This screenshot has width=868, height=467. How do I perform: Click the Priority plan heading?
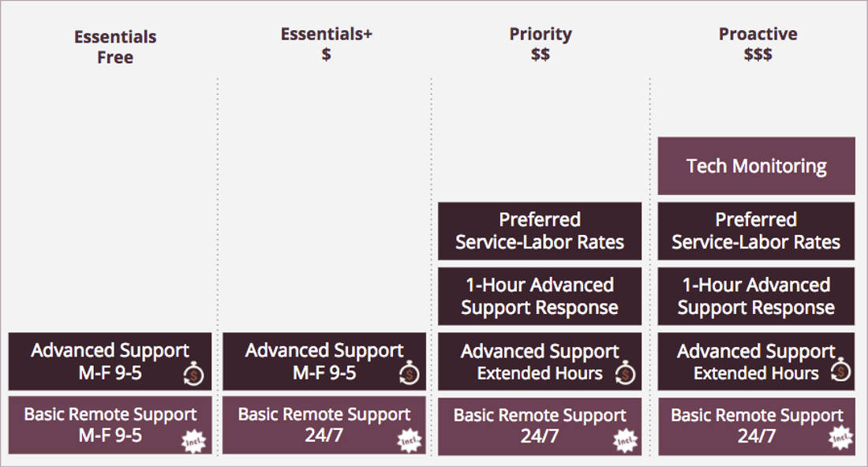[541, 43]
